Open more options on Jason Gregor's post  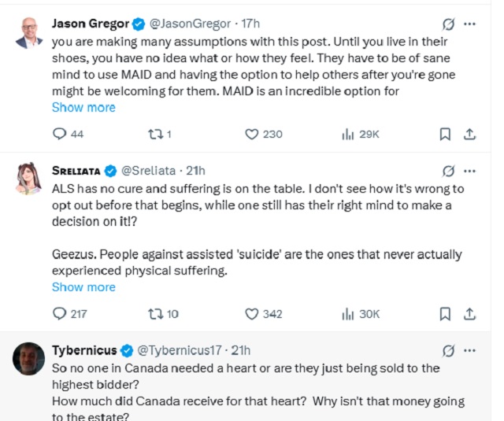coord(470,24)
